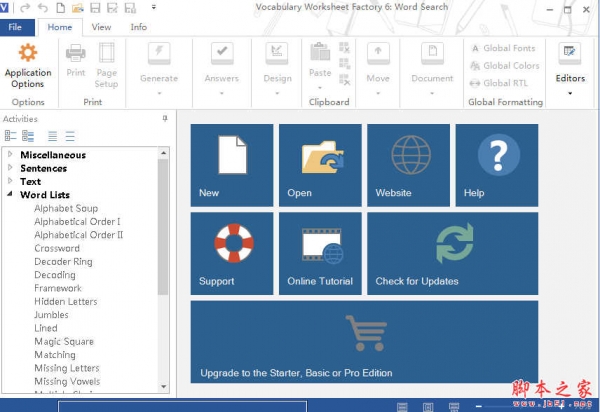
Task: Open the Online Tutorial tile
Action: (x=320, y=254)
